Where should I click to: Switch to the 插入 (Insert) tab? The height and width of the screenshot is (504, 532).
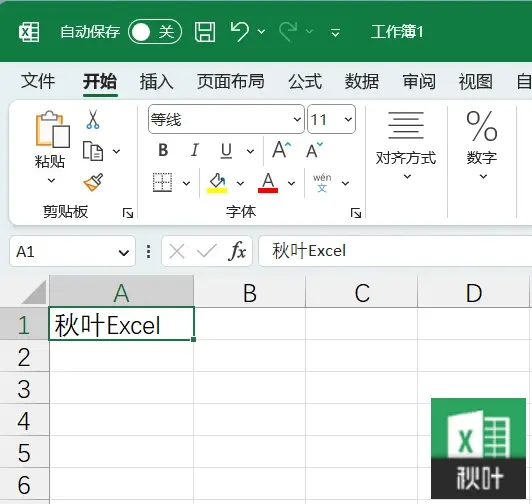pyautogui.click(x=157, y=81)
